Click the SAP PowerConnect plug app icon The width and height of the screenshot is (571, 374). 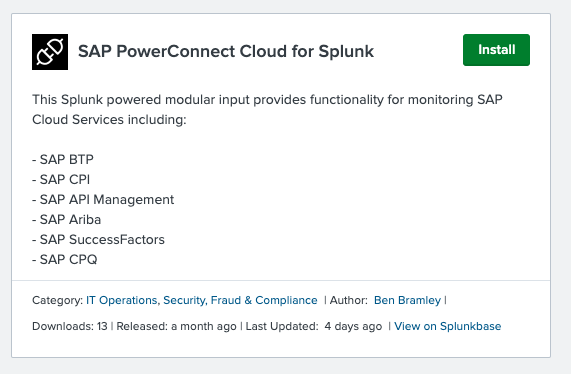(50, 52)
